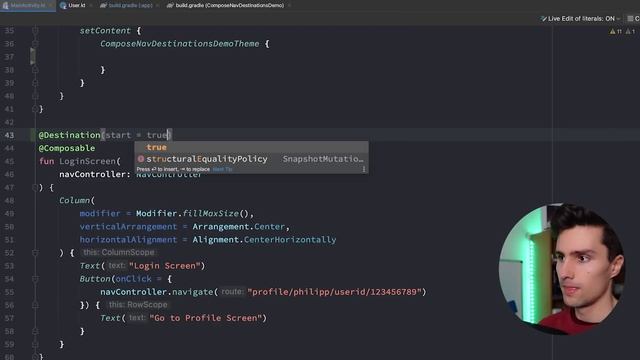Click the webcam overlay of the presenter
This screenshot has height=360, width=640.
562,268
